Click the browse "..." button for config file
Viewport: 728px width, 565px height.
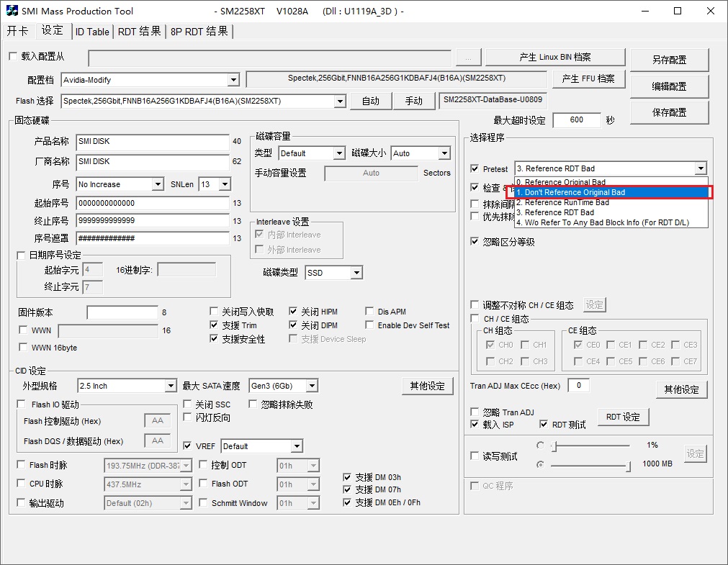469,58
